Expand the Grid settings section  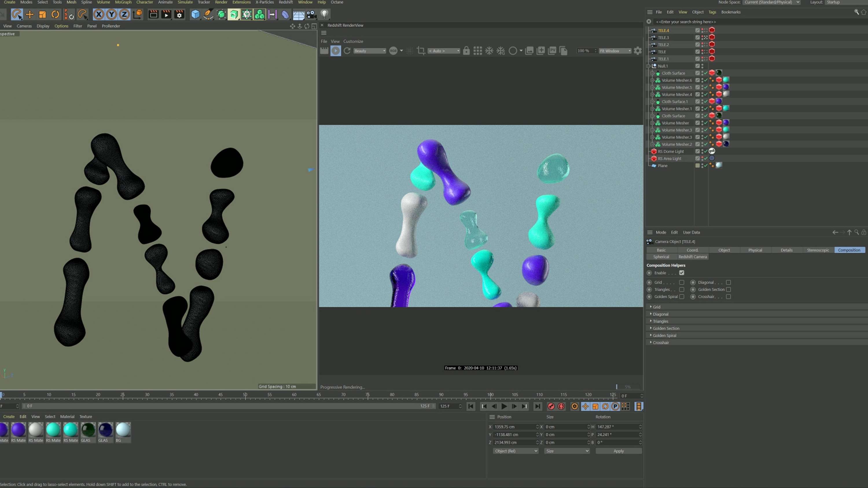pos(757,307)
